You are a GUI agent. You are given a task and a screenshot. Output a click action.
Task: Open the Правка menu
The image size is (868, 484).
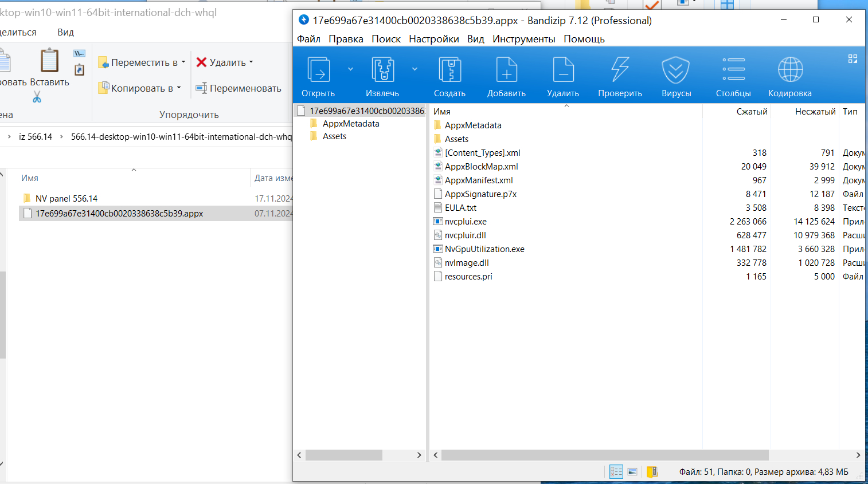pos(346,39)
